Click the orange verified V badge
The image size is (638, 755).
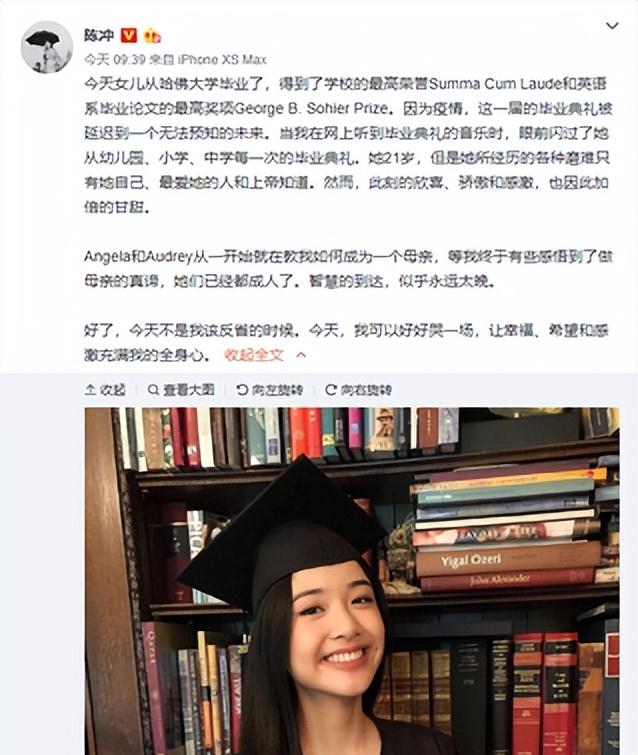coord(129,35)
